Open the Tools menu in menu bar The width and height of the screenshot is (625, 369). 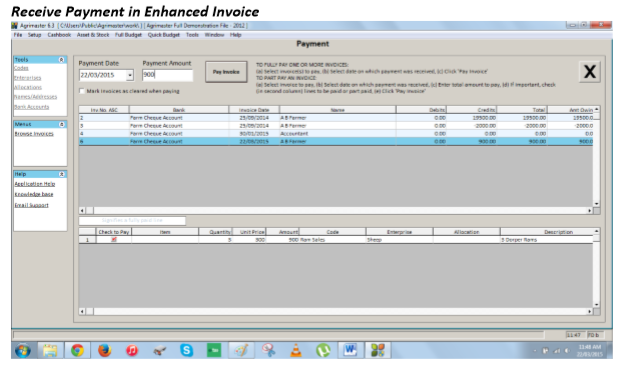click(192, 35)
